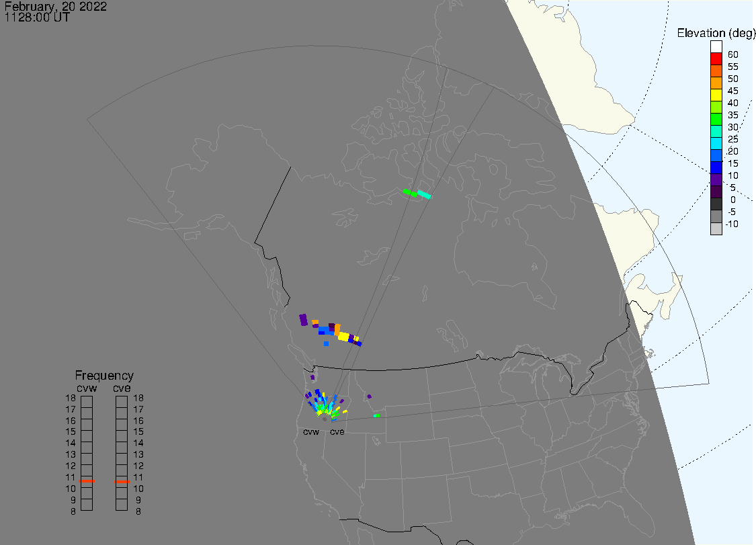
Task: Click the '1128:00 UT' time stamp
Action: click(x=37, y=17)
